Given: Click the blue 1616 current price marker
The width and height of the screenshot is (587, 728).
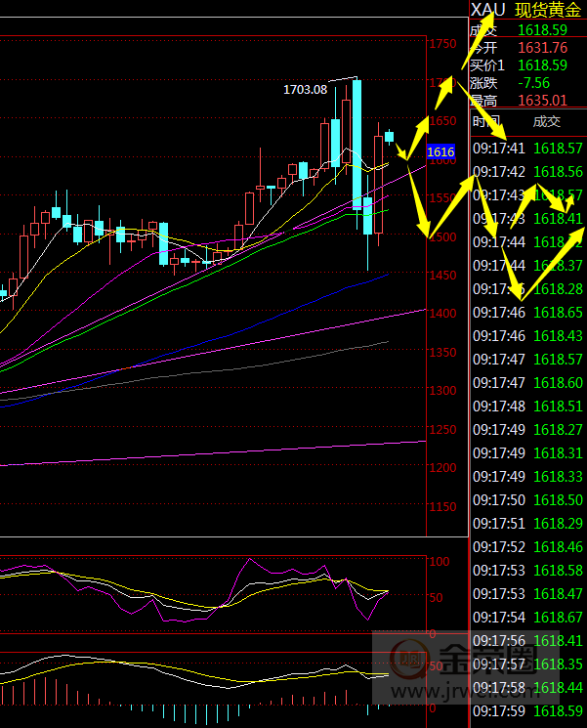Looking at the screenshot, I should click(440, 151).
